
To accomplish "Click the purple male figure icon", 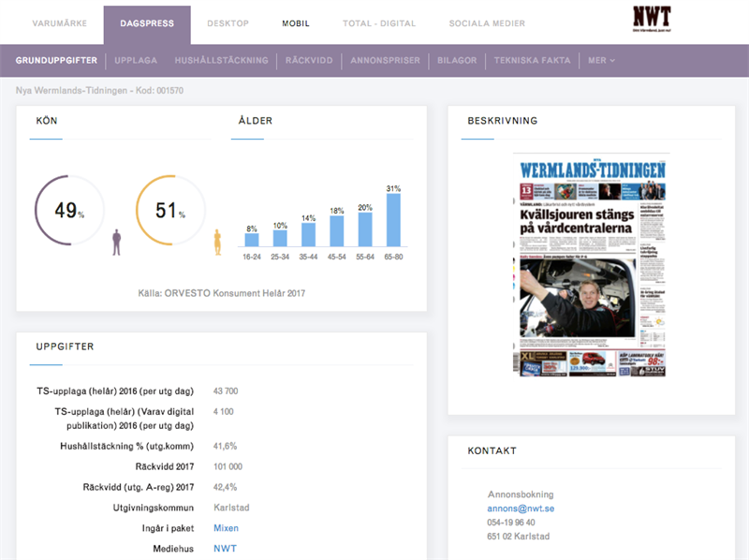I will 117,243.
